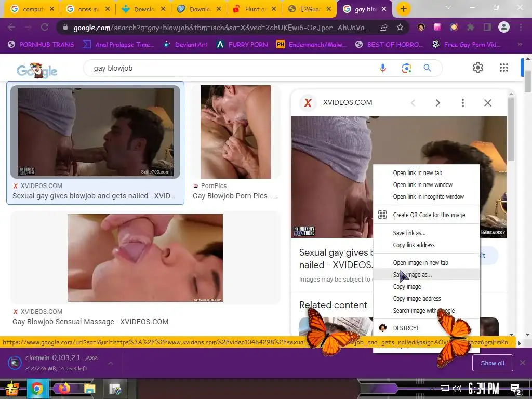Open preview panel three-dot options
532x399 pixels.
[x=463, y=103]
